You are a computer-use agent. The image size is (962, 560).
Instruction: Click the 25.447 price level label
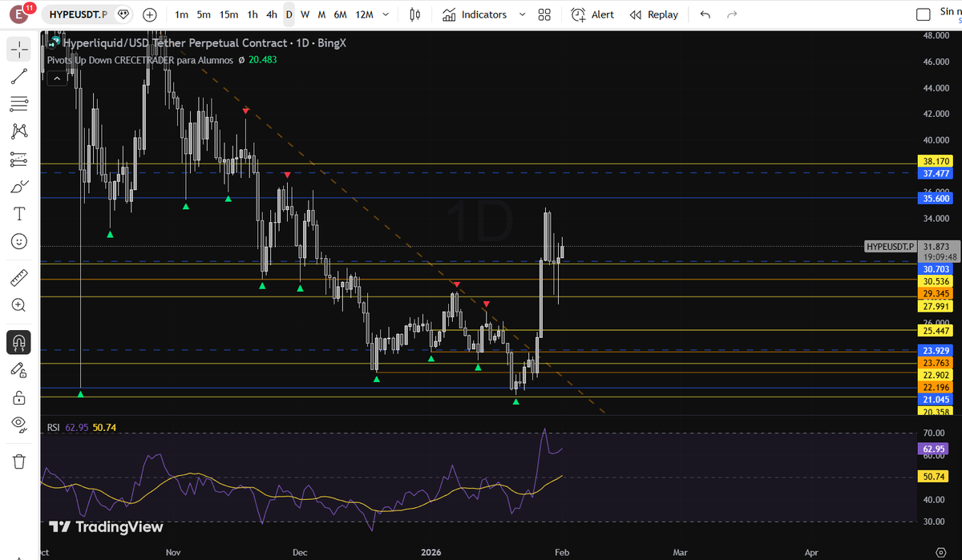coord(936,330)
